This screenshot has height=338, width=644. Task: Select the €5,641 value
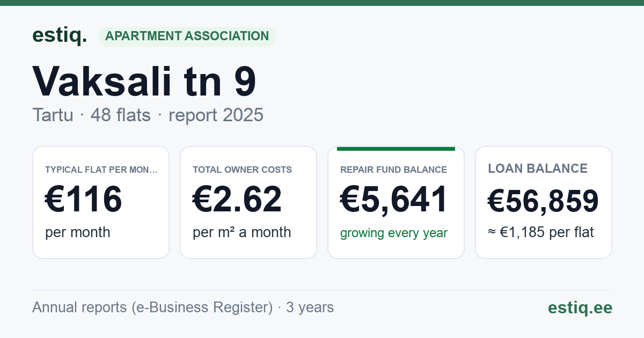[x=394, y=199]
